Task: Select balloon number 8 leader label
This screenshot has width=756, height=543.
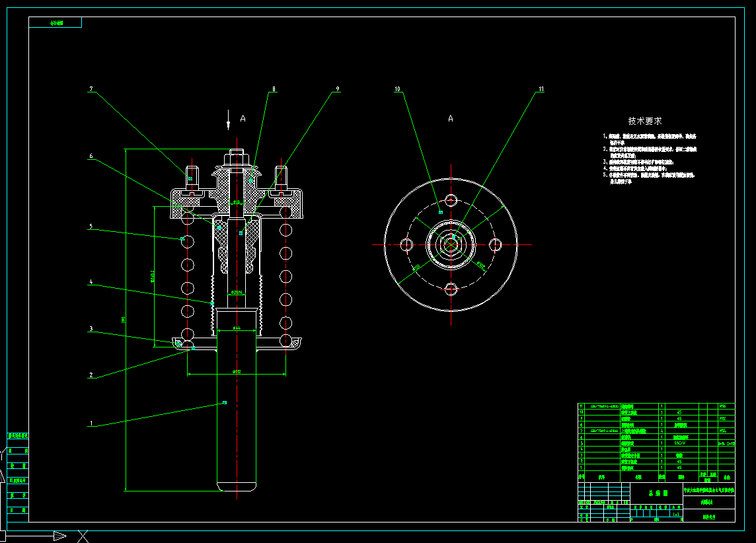Action: tap(274, 89)
